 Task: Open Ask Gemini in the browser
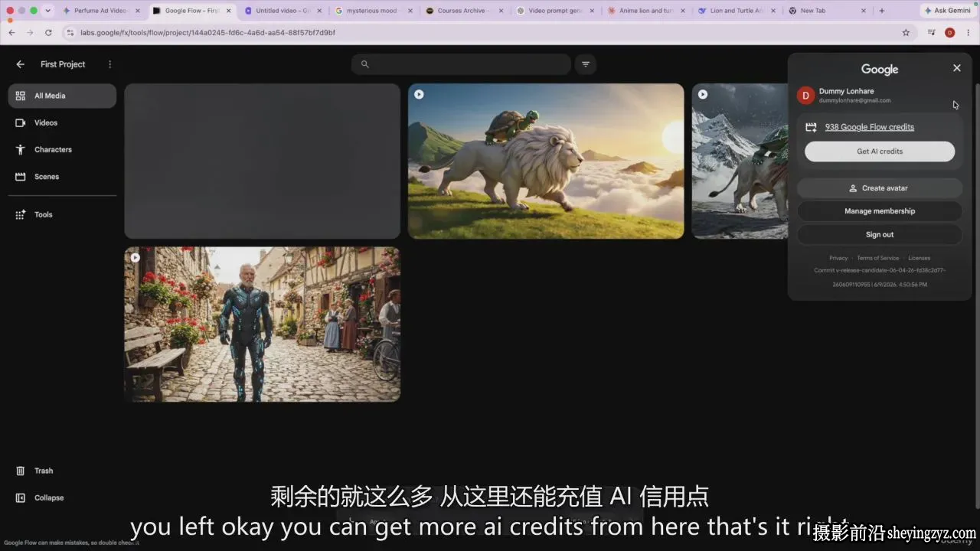click(946, 11)
